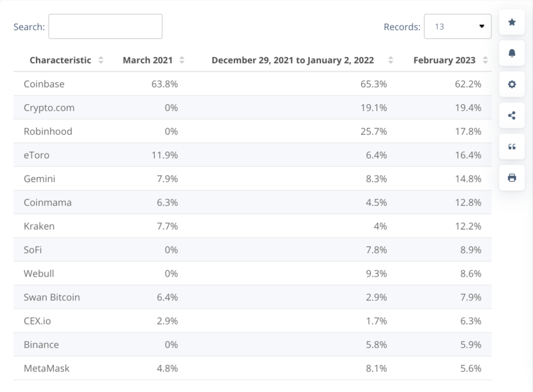
Task: Click Coinbase's 63.8% March 2021 value
Action: pos(164,84)
